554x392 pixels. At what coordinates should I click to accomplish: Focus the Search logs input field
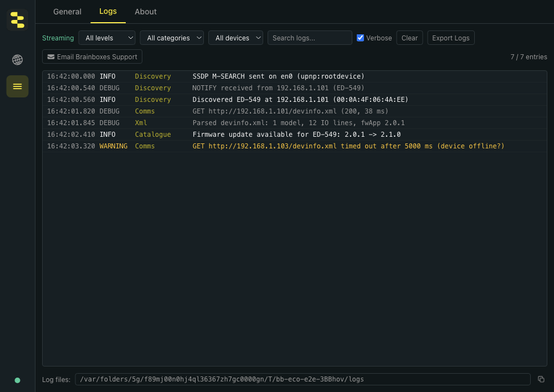click(310, 38)
